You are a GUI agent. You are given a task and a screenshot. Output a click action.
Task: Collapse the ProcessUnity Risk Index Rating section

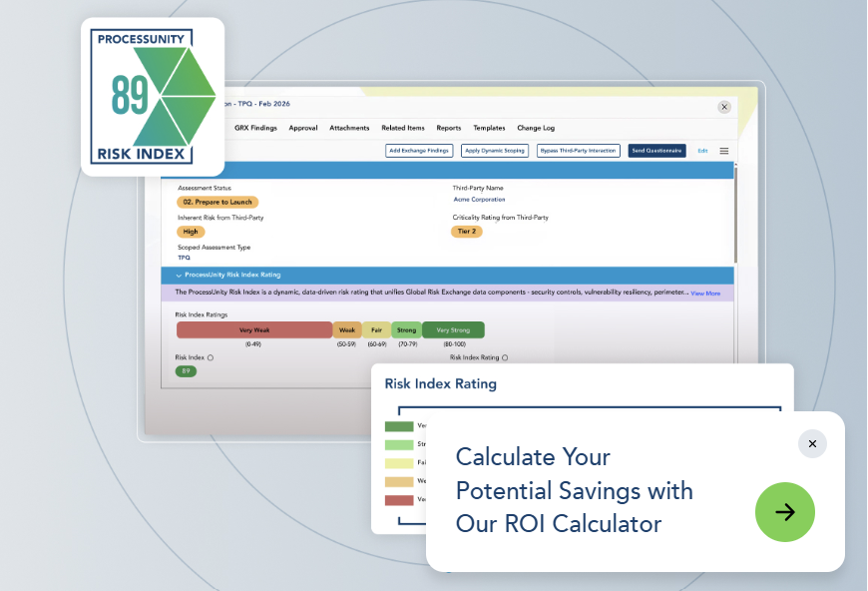179,276
